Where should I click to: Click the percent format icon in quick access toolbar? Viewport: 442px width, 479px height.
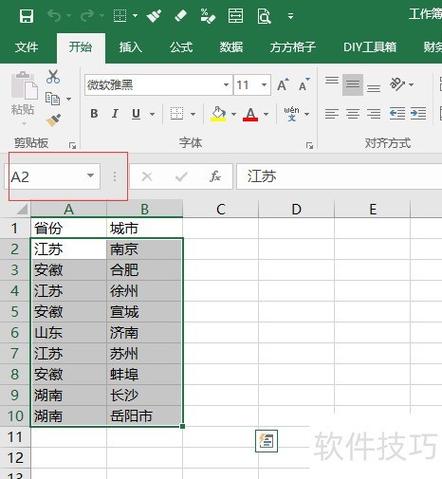[208, 16]
